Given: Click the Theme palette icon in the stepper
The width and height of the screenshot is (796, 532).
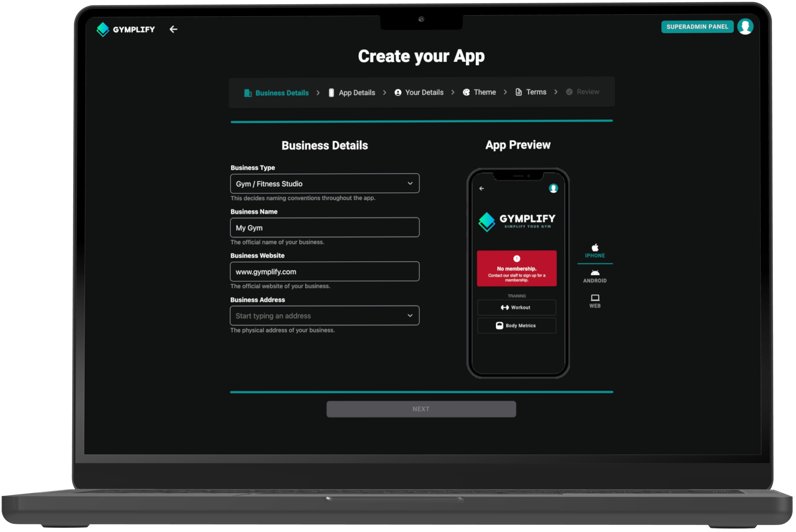Looking at the screenshot, I should (x=466, y=92).
